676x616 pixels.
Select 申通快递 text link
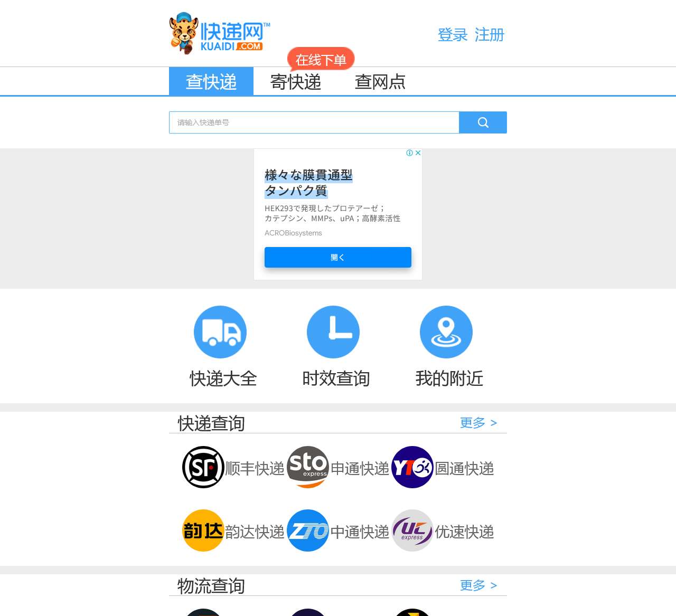pos(360,468)
